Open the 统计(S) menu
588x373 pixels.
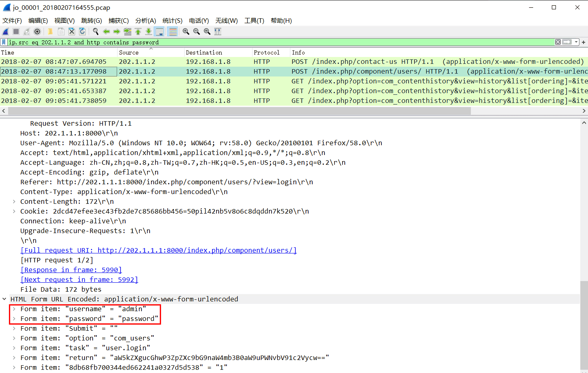(172, 21)
